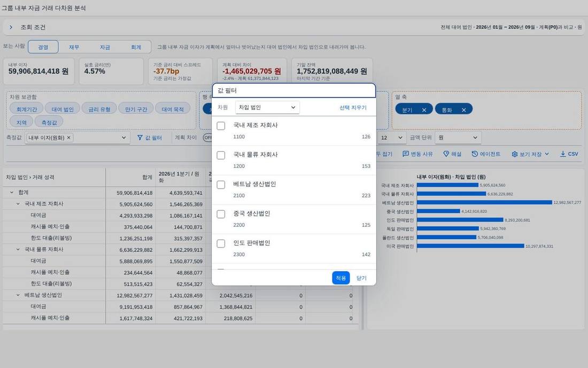Click the 2026년 1분기 column header
This screenshot has height=368, width=588.
(181, 178)
